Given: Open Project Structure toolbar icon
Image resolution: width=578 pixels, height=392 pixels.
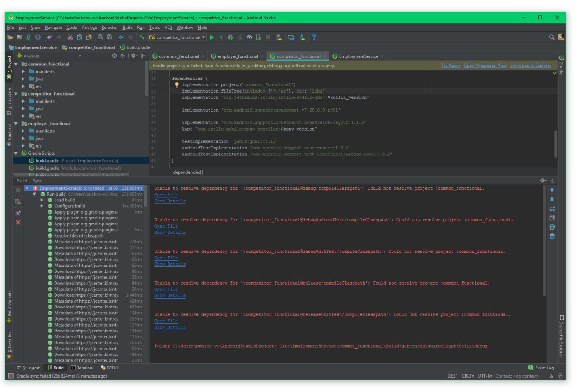Looking at the screenshot, I should (291, 37).
